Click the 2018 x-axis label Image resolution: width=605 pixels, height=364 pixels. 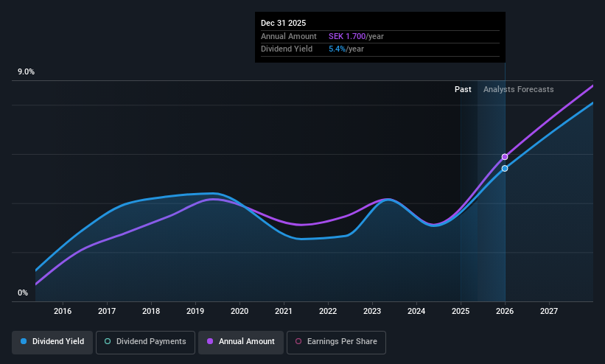(x=151, y=311)
